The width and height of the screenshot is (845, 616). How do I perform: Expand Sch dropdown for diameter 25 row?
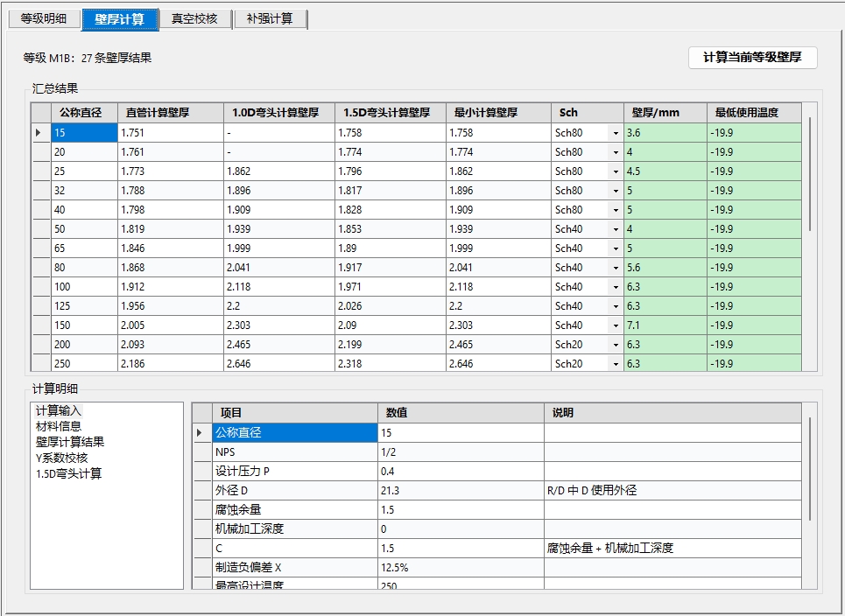(x=616, y=171)
